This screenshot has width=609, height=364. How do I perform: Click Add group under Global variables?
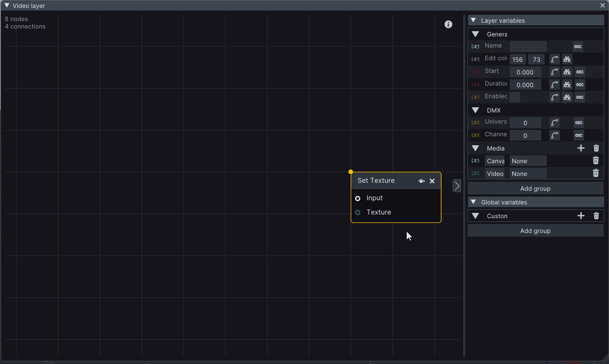coord(535,231)
